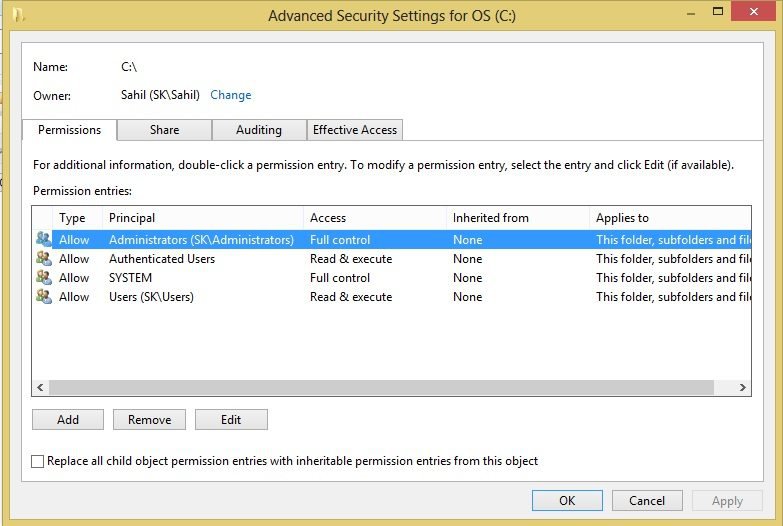Confirm with the OK button

click(x=567, y=501)
